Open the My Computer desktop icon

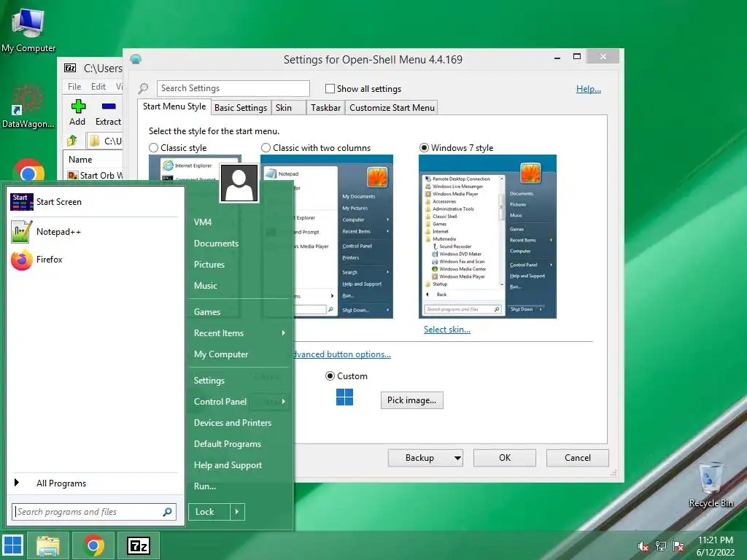pyautogui.click(x=28, y=29)
